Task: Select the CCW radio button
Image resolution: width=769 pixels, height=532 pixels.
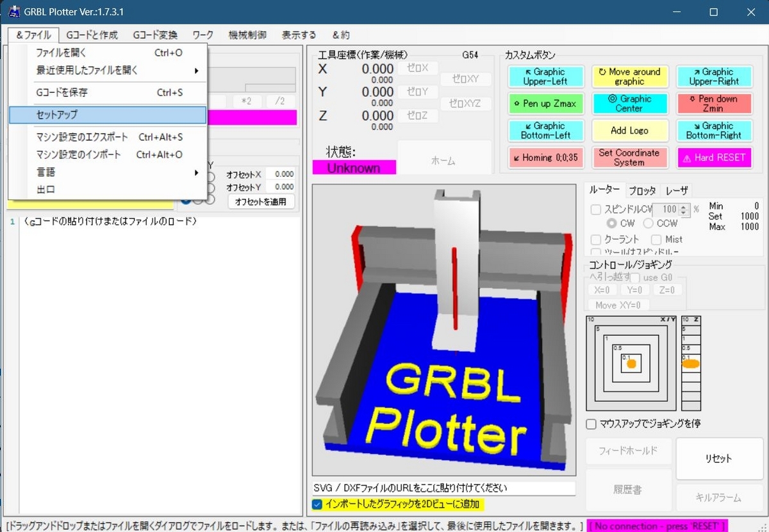Action: [x=649, y=224]
